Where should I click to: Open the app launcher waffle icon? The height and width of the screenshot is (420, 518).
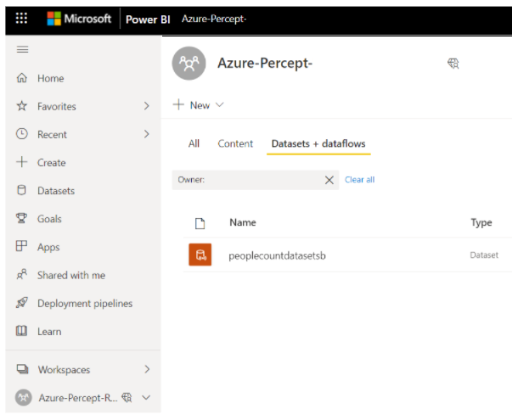pos(21,18)
